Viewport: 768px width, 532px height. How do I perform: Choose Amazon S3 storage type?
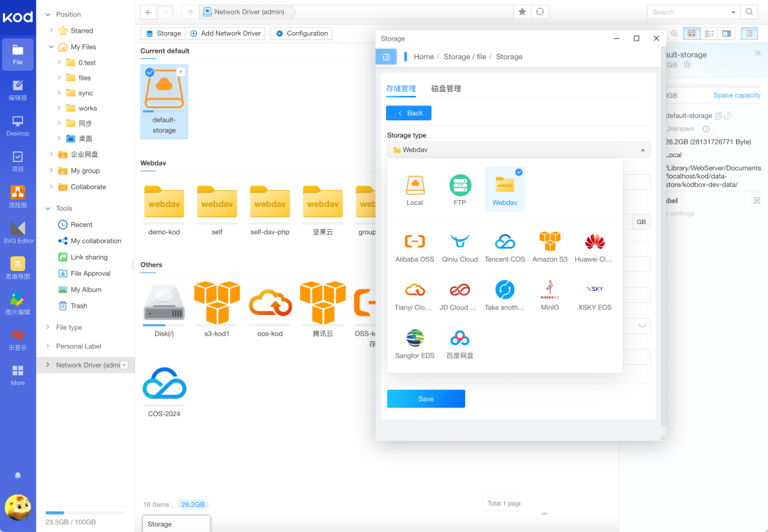click(x=550, y=243)
